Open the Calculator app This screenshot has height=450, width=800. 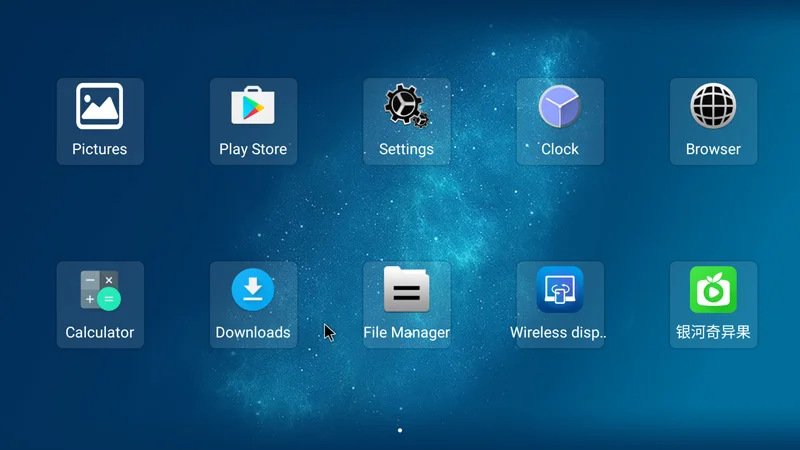point(100,305)
